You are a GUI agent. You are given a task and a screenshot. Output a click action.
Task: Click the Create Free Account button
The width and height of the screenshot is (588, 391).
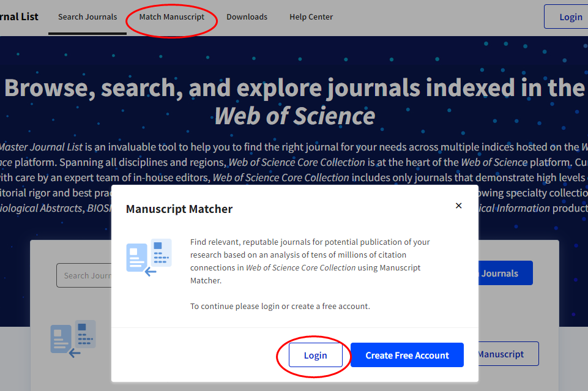[407, 355]
